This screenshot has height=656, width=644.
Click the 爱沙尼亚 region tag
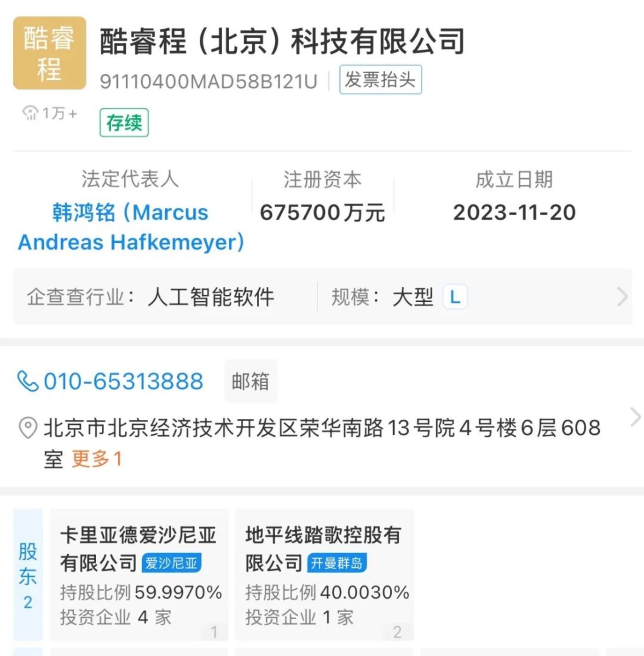click(171, 563)
